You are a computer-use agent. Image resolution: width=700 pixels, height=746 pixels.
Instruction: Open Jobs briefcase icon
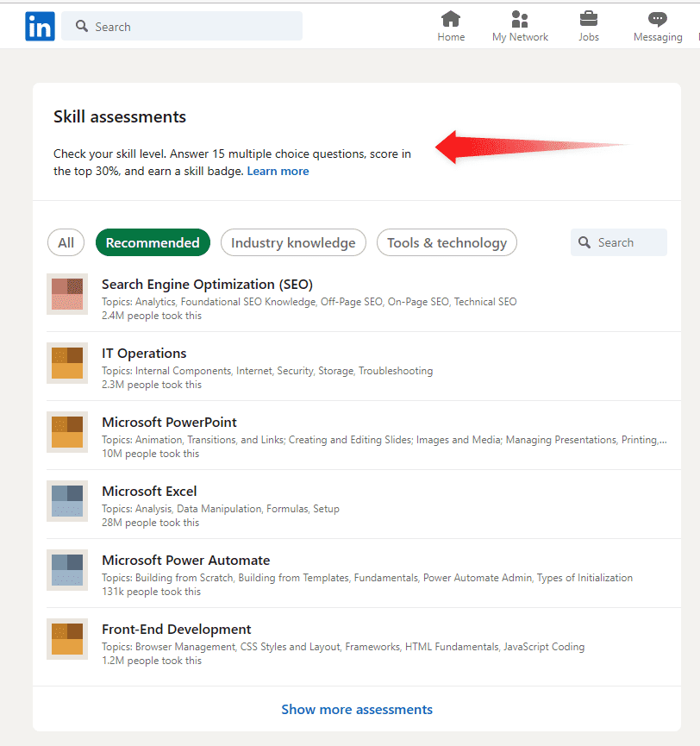pos(589,19)
